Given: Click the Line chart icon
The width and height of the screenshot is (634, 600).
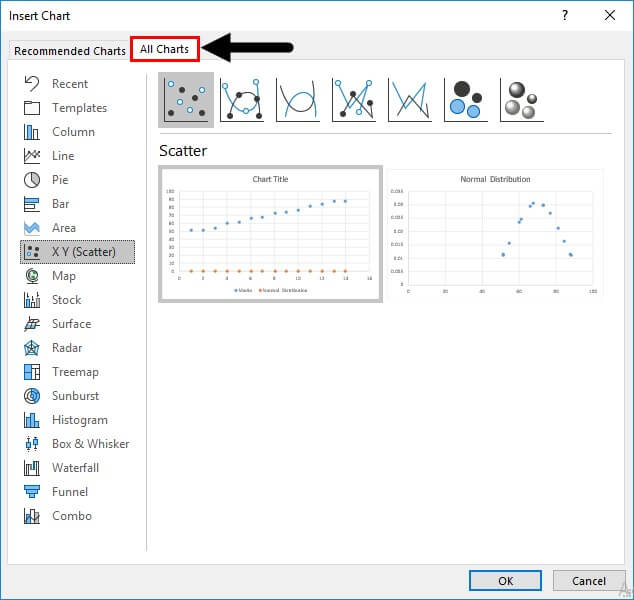Looking at the screenshot, I should (32, 156).
